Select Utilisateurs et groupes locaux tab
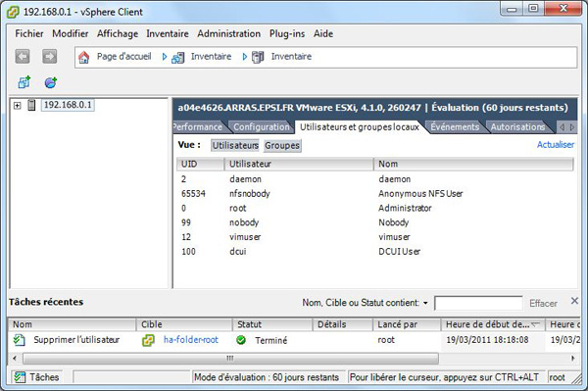This screenshot has height=391, width=588. pos(360,127)
